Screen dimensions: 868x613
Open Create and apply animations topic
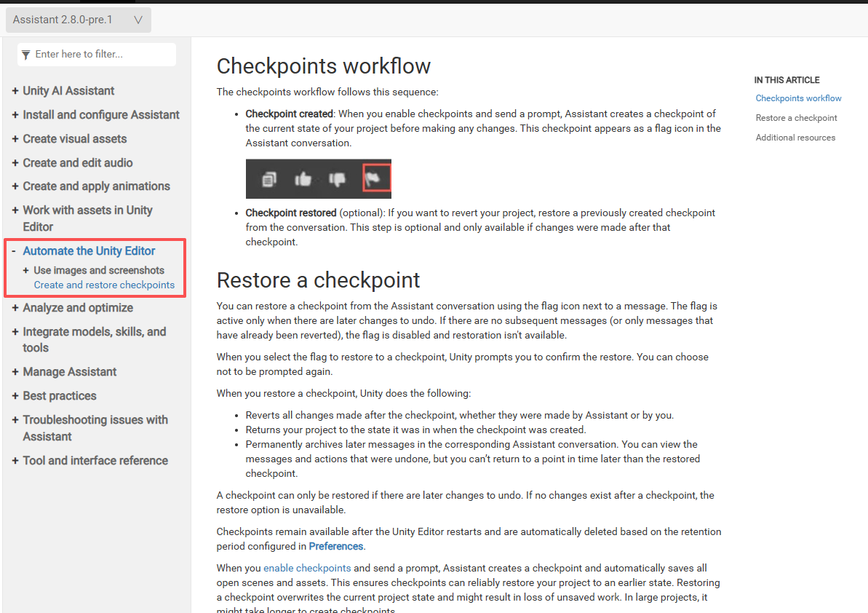[96, 186]
